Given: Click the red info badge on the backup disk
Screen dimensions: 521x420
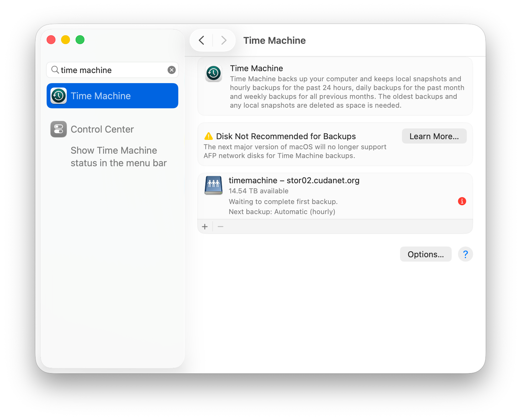Looking at the screenshot, I should 462,201.
